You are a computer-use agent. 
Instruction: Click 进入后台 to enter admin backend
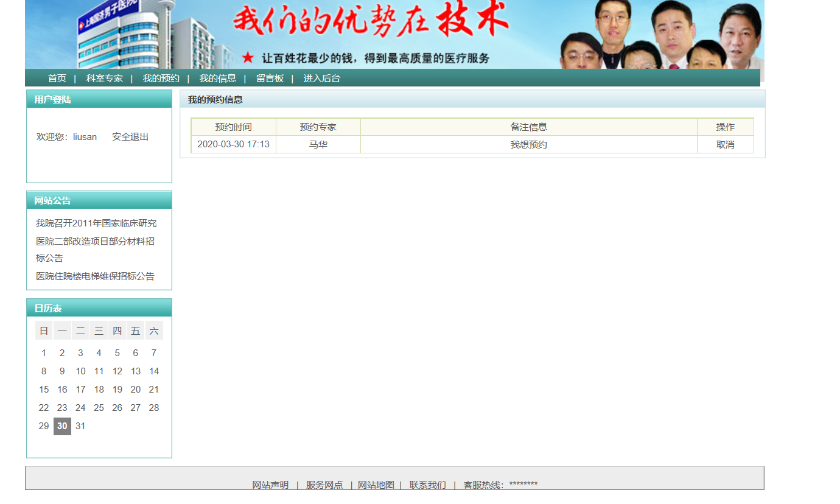coord(321,79)
